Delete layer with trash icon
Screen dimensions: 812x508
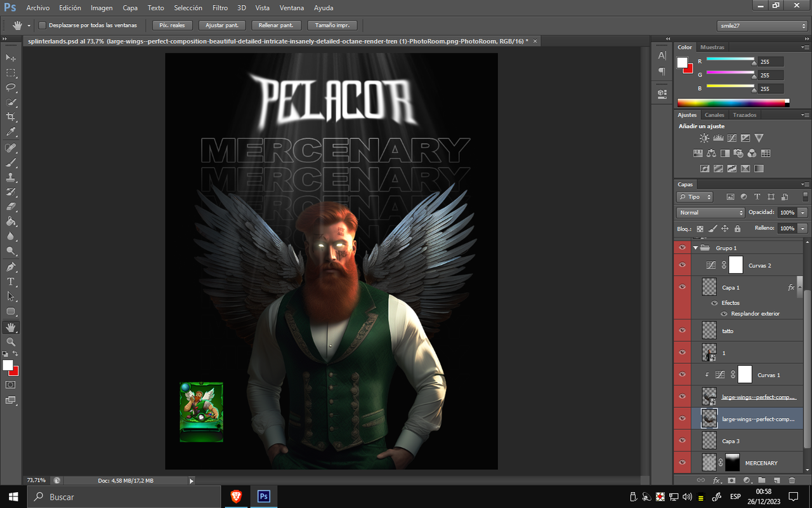[x=792, y=481]
